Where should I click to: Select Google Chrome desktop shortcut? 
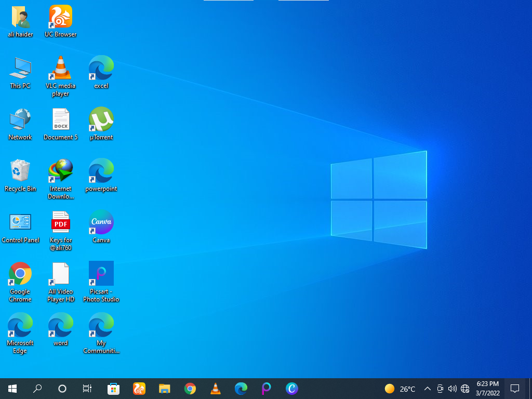tap(20, 282)
